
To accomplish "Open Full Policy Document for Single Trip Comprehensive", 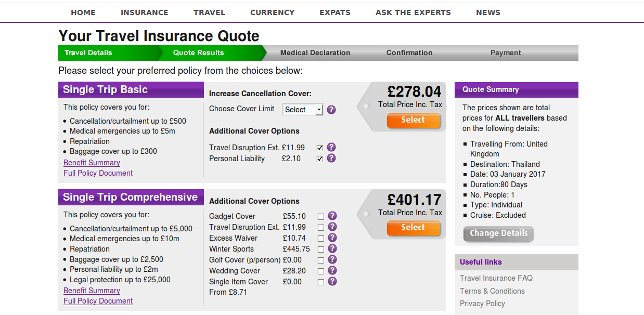I will coord(98,301).
